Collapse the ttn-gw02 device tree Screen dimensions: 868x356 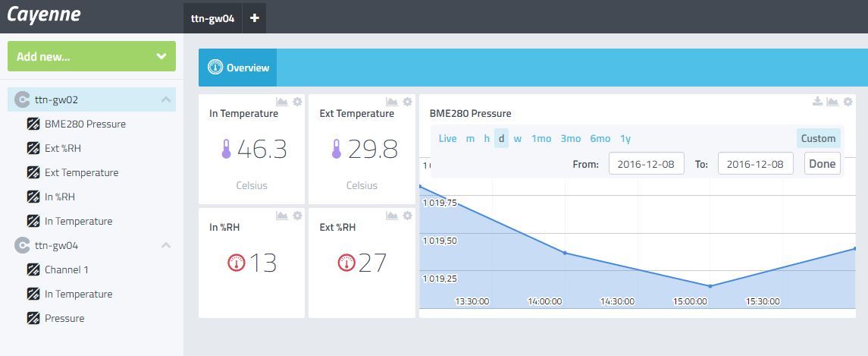click(x=165, y=99)
